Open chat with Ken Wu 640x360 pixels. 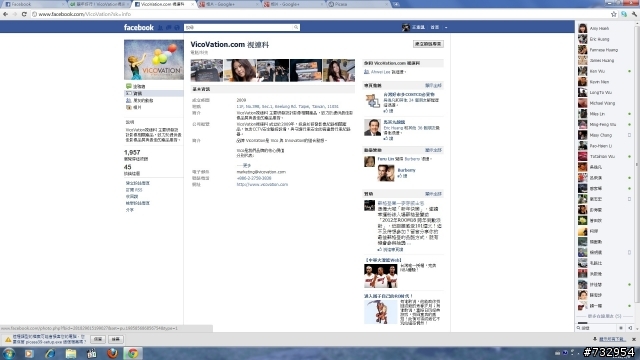pos(604,71)
